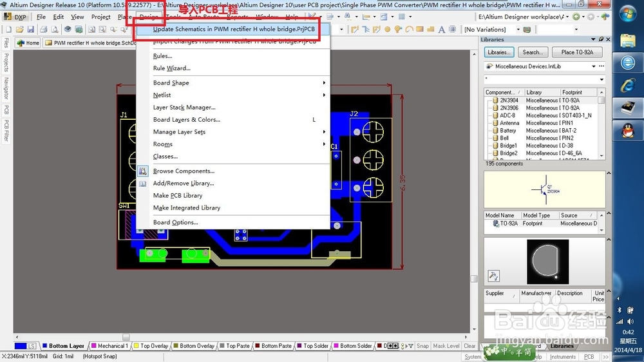Open the PCB 3D chip icon

79,30
